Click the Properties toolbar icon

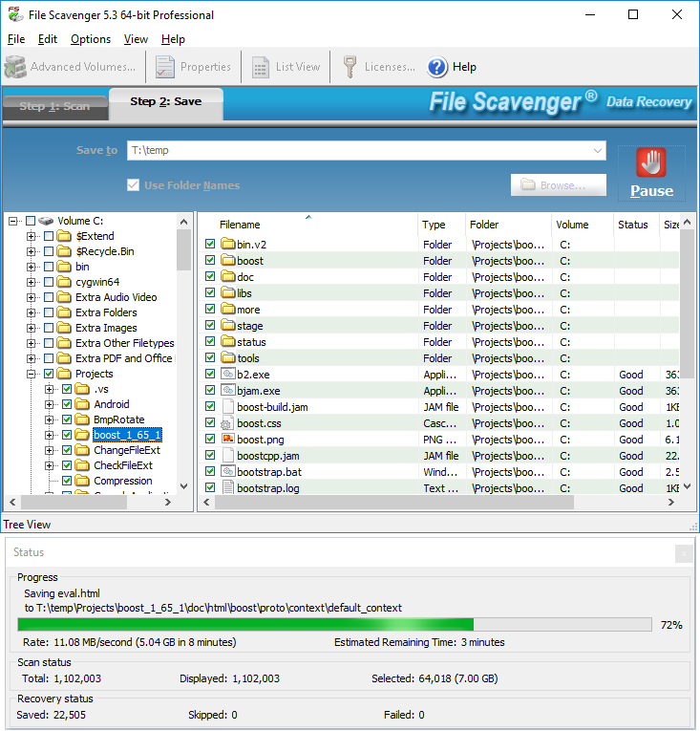point(165,67)
